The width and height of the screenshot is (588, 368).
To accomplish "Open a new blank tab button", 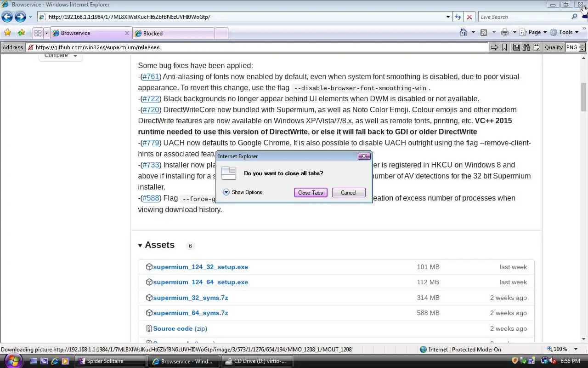I will click(x=221, y=33).
